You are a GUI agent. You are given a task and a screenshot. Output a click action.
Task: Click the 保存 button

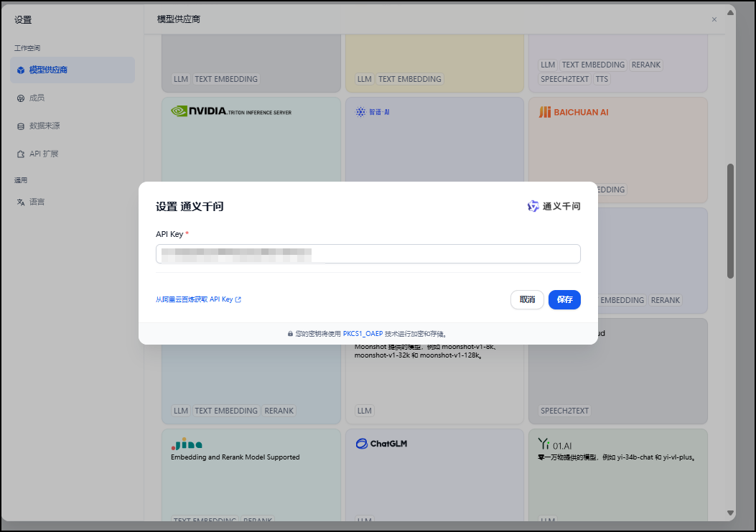tap(564, 299)
